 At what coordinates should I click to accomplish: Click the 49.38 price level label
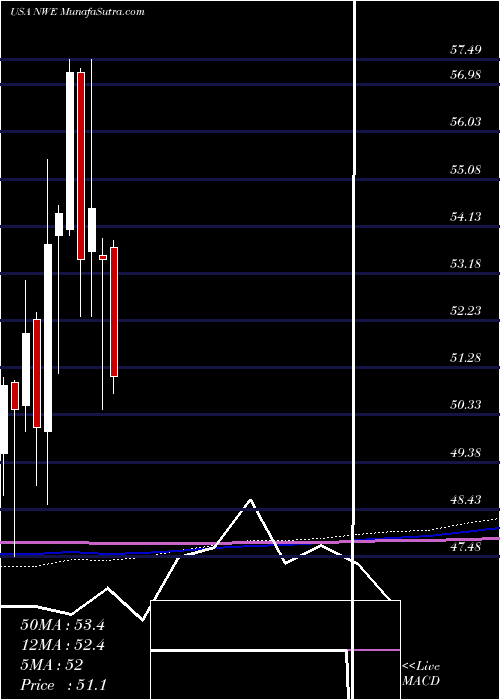tap(466, 452)
